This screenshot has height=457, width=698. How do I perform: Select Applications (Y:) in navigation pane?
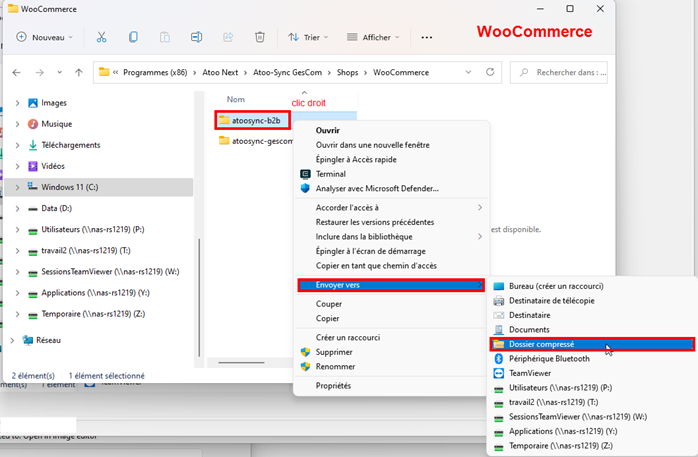coord(95,293)
